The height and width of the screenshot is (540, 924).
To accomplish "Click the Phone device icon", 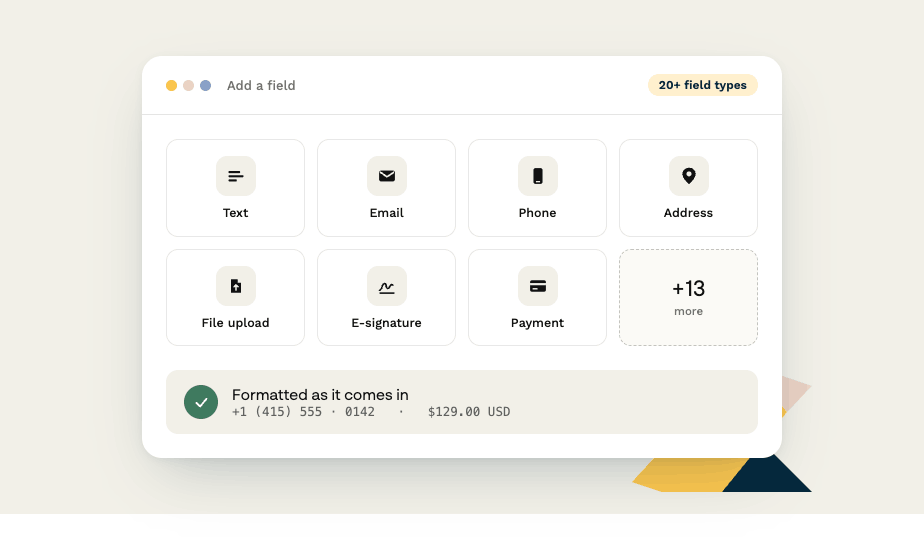I will (537, 176).
